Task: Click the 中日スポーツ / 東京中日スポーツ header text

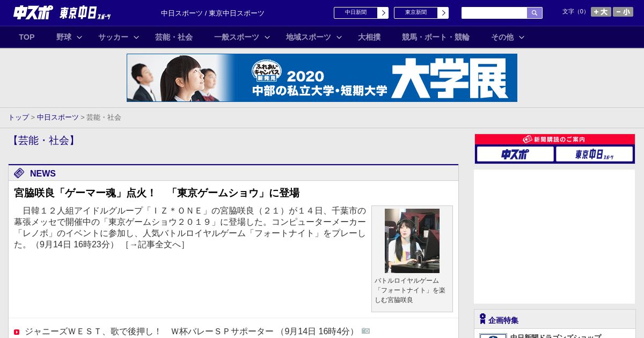Action: point(213,13)
